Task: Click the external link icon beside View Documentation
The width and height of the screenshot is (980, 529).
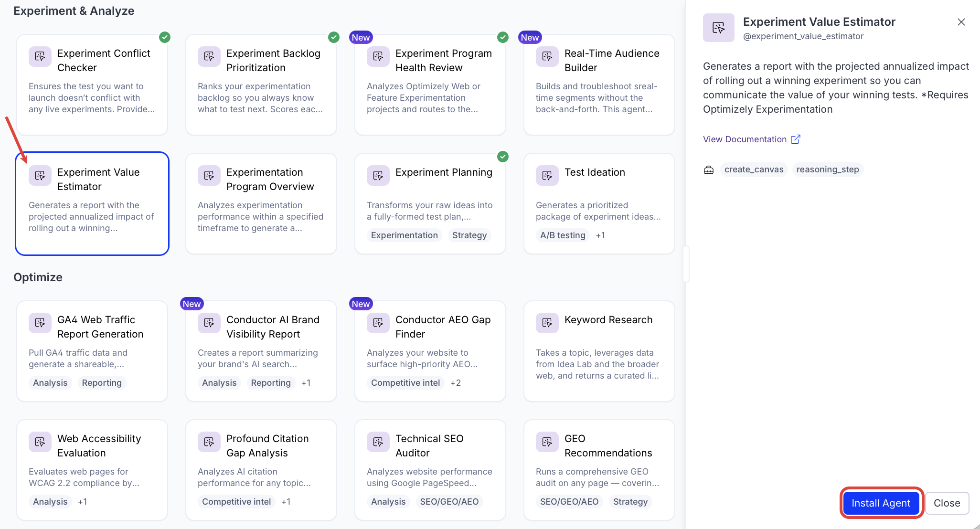Action: [x=796, y=139]
